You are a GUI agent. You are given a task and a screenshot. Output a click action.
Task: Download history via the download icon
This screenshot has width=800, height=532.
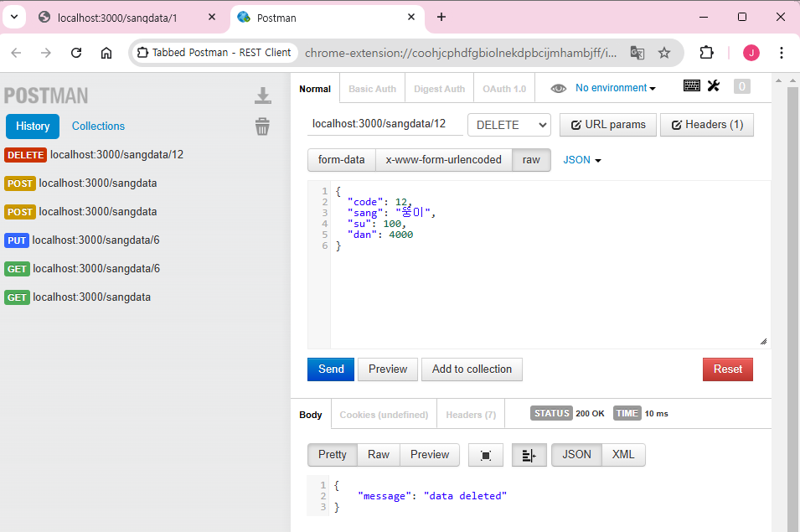pos(263,96)
